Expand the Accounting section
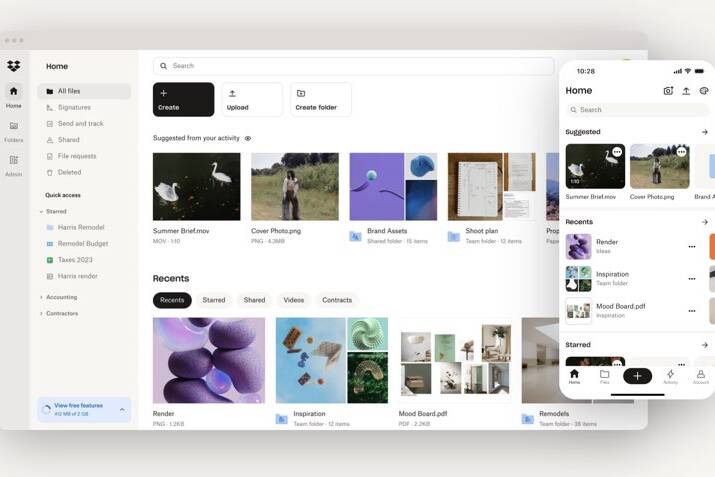The image size is (715, 477). coord(41,297)
